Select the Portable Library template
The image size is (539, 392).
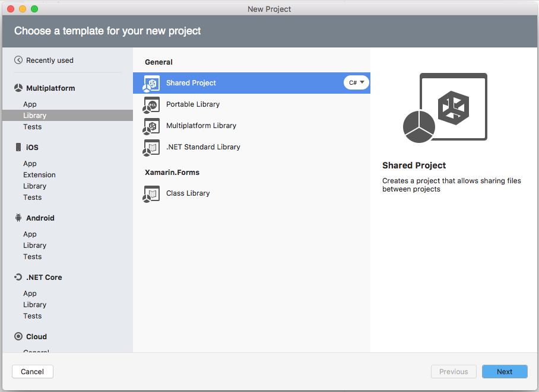tap(252, 104)
